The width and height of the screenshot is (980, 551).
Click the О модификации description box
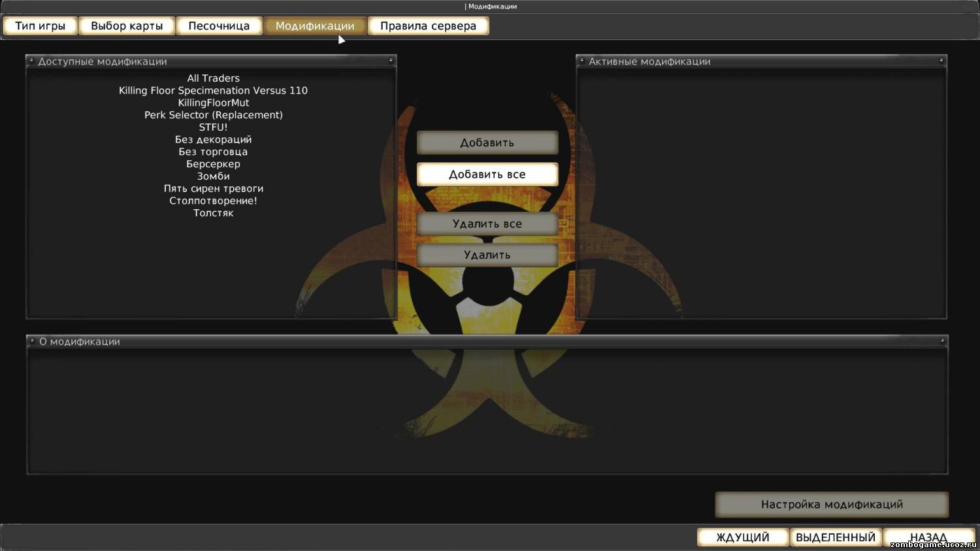click(487, 410)
